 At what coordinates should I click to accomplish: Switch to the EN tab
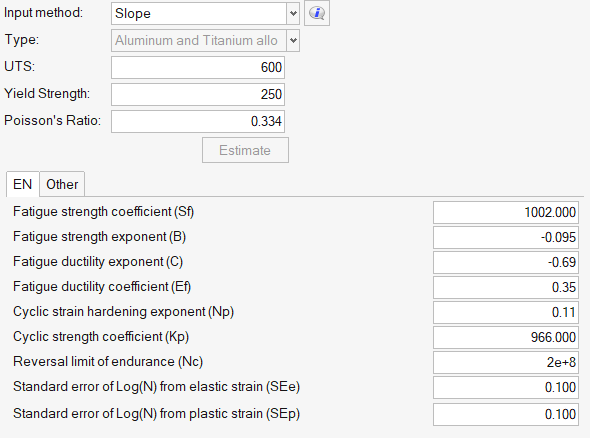tap(23, 184)
